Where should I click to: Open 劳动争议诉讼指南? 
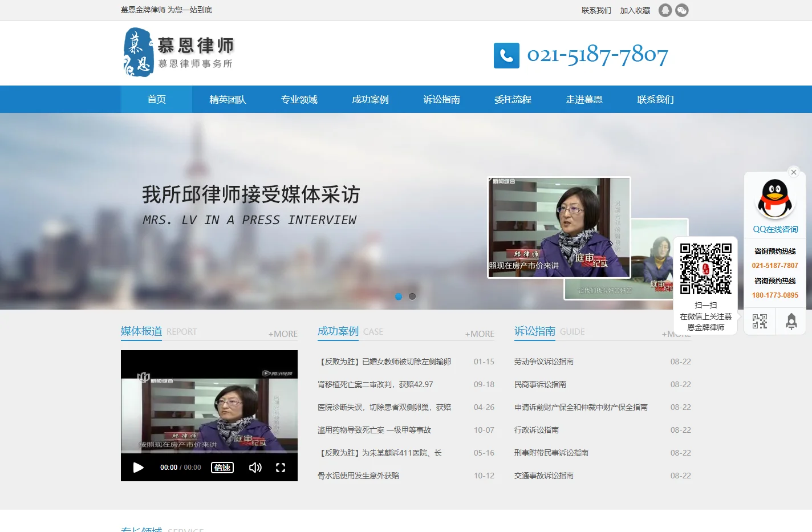pos(544,362)
